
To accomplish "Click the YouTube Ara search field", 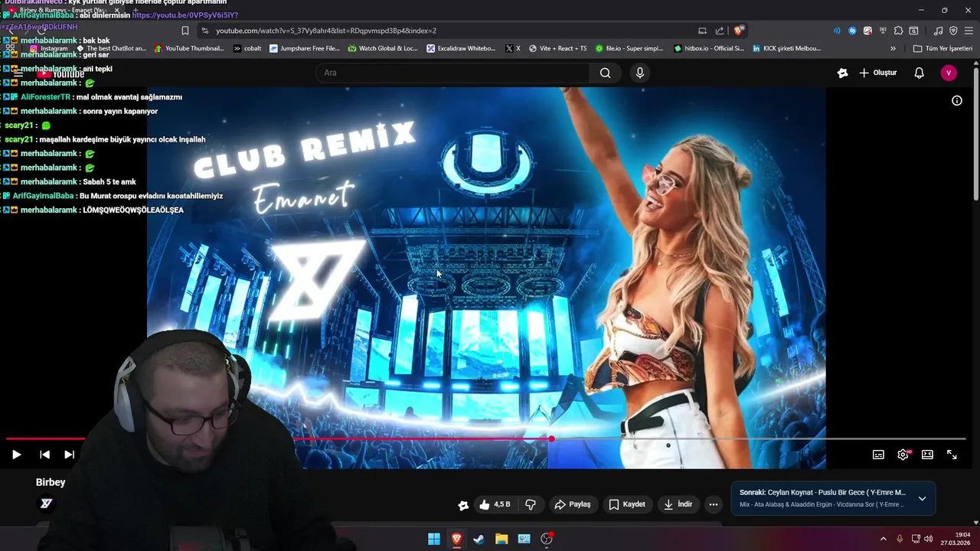I will (x=452, y=73).
